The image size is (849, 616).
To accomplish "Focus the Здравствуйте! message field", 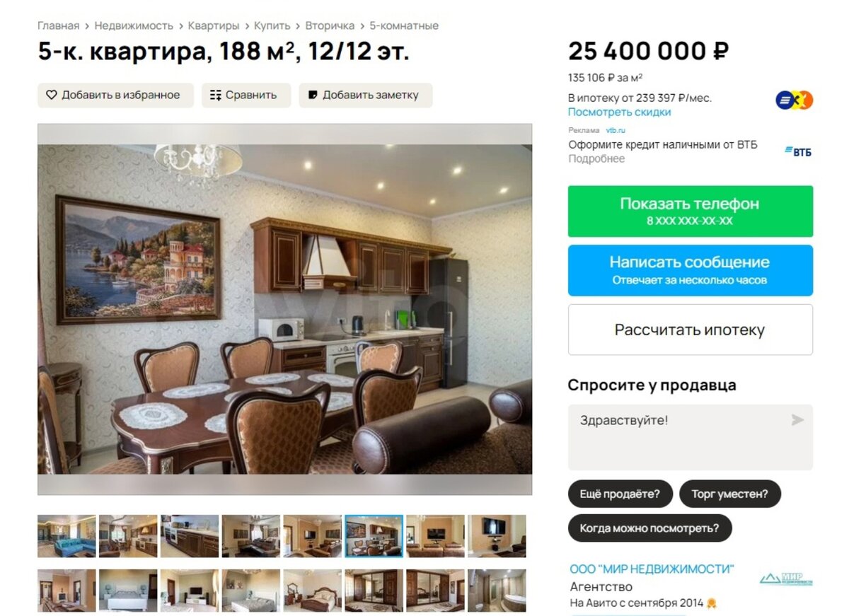I will (691, 437).
